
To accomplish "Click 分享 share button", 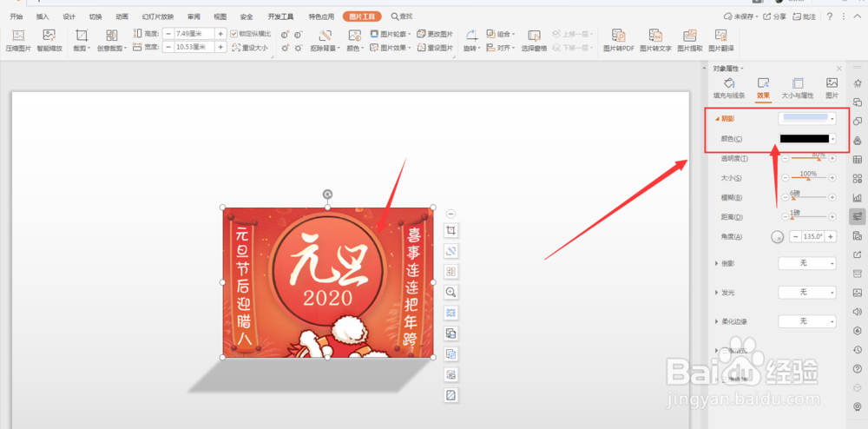I will pos(774,16).
